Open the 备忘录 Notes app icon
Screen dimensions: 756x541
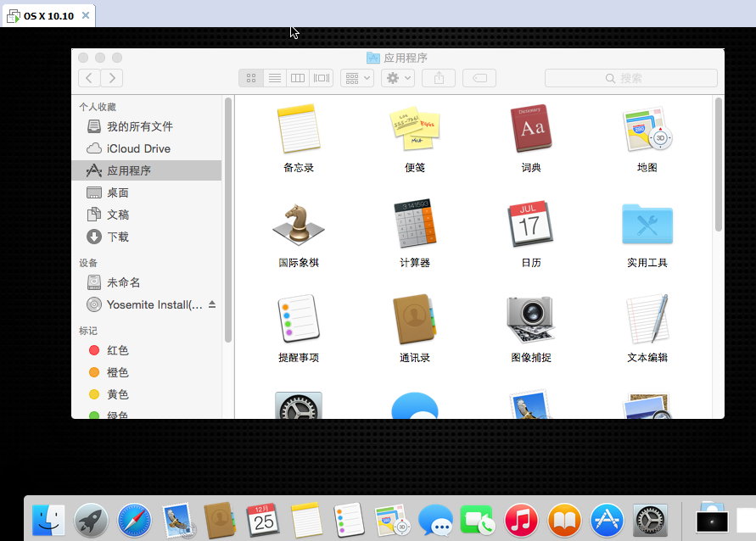pyautogui.click(x=299, y=129)
